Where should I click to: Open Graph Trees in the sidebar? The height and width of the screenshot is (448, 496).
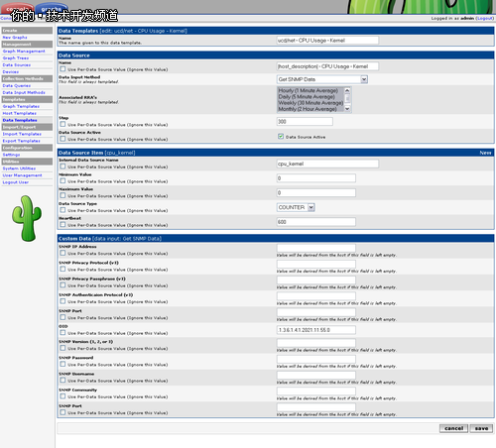16,58
